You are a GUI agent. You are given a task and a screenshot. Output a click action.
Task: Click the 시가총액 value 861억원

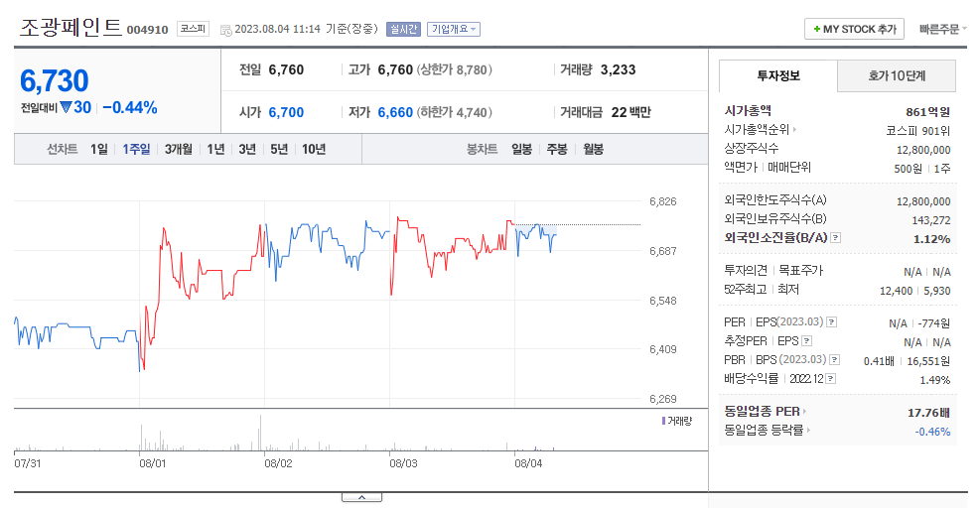pyautogui.click(x=928, y=112)
